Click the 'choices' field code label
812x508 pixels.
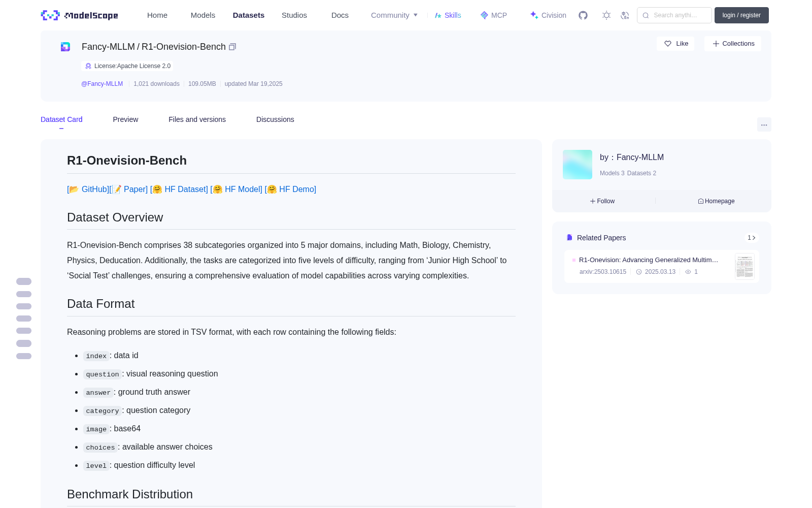[100, 448]
